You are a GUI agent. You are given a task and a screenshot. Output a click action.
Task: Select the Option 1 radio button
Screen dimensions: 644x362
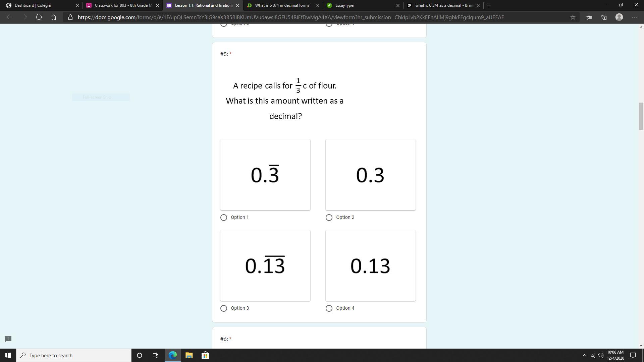(224, 218)
